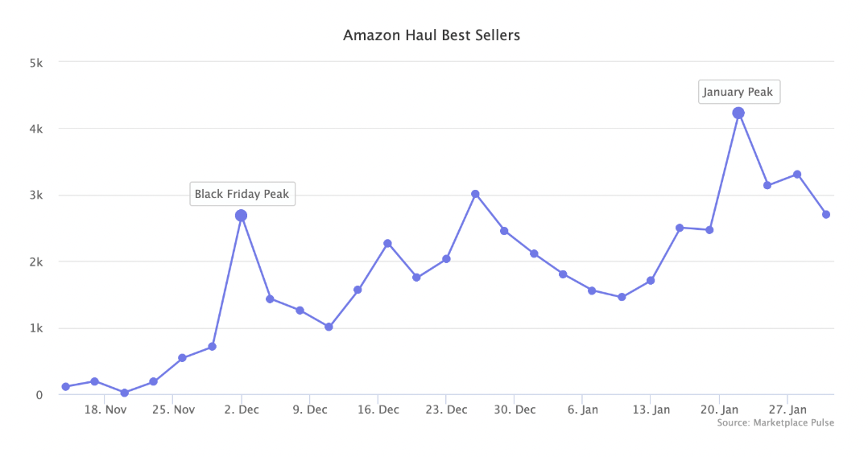Viewport: 868px width, 457px height.
Task: Select the late-December data point at 3k
Action: point(475,194)
